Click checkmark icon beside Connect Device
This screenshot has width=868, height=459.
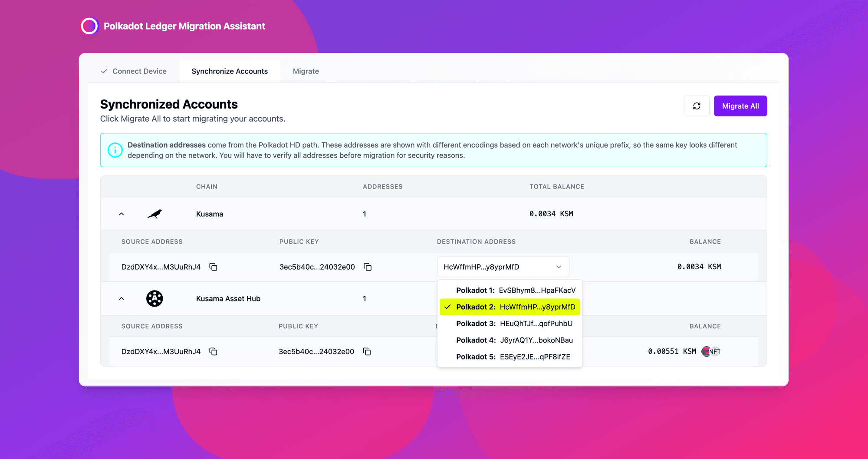coord(104,71)
